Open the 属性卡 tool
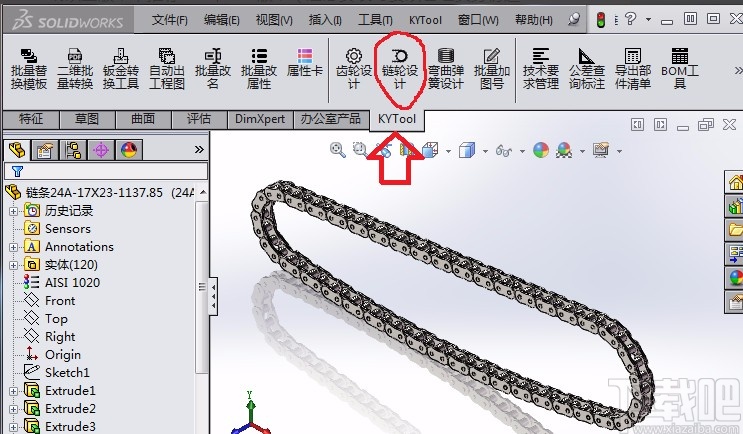 305,63
